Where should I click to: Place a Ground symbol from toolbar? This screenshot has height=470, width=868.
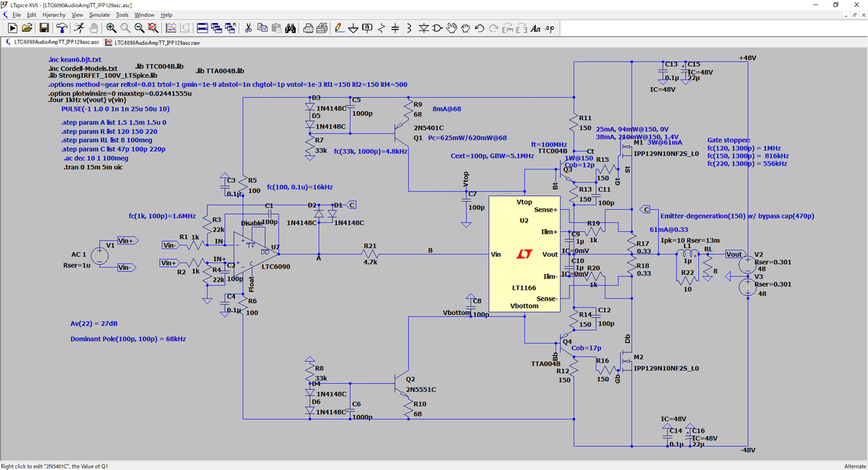(x=354, y=27)
